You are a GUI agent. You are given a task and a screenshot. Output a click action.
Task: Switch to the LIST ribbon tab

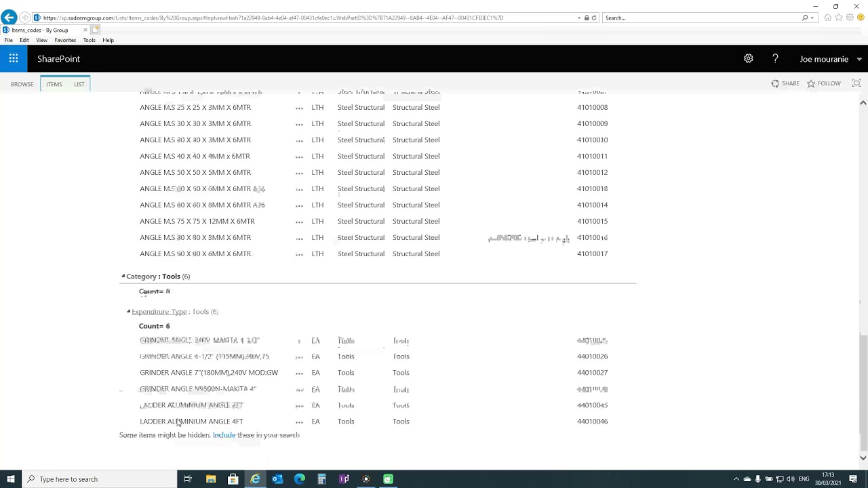[x=79, y=84]
